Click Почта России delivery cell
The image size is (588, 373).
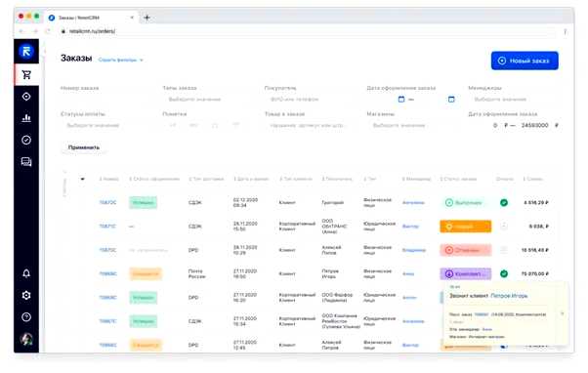pos(197,274)
